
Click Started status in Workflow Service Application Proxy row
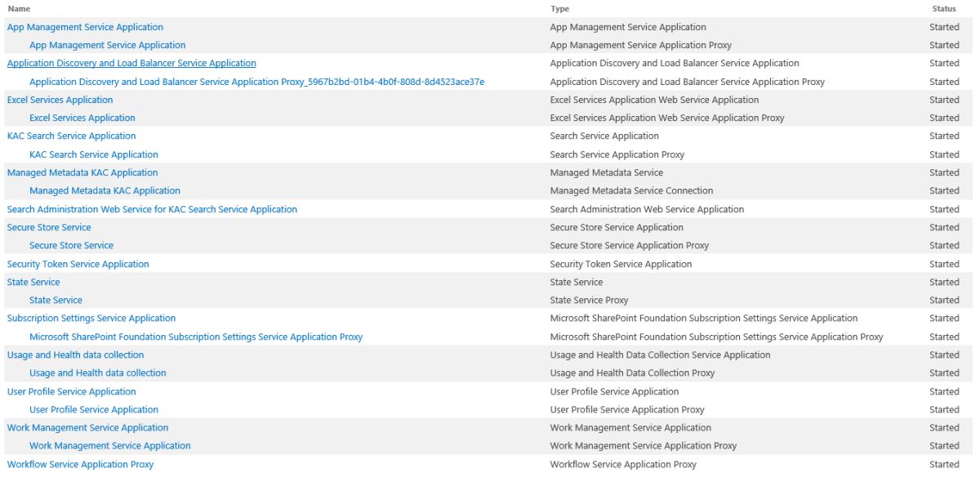click(944, 464)
